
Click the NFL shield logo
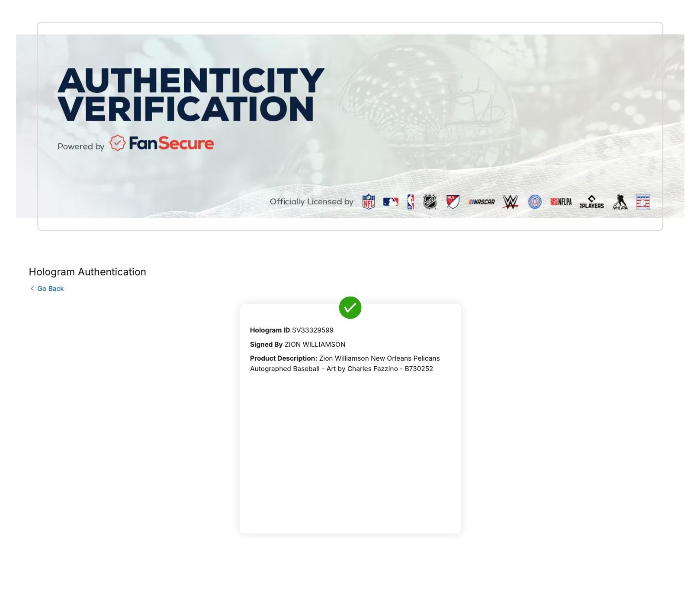368,202
